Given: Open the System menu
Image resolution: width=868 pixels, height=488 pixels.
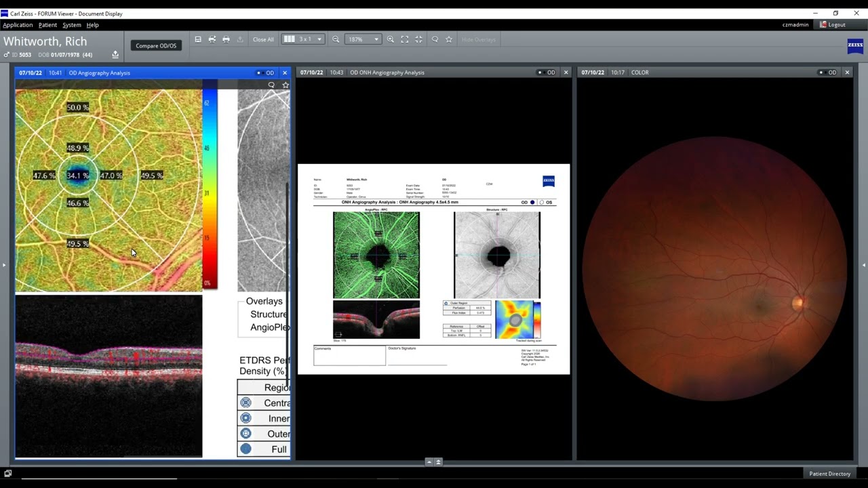Looking at the screenshot, I should point(72,25).
